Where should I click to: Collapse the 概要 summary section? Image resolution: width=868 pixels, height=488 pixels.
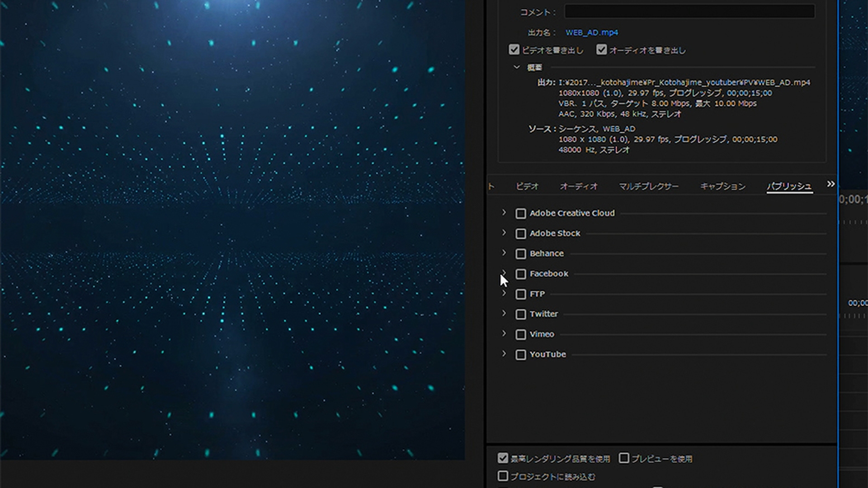click(517, 67)
